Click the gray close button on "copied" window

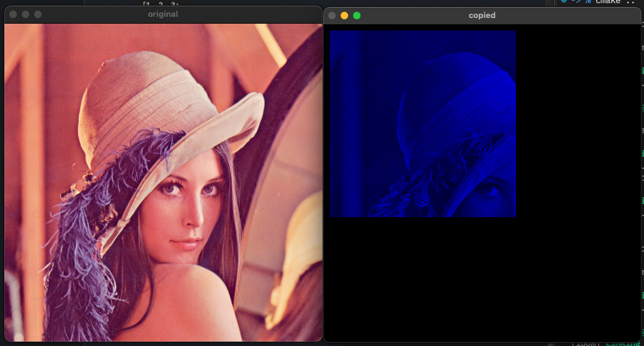[332, 16]
